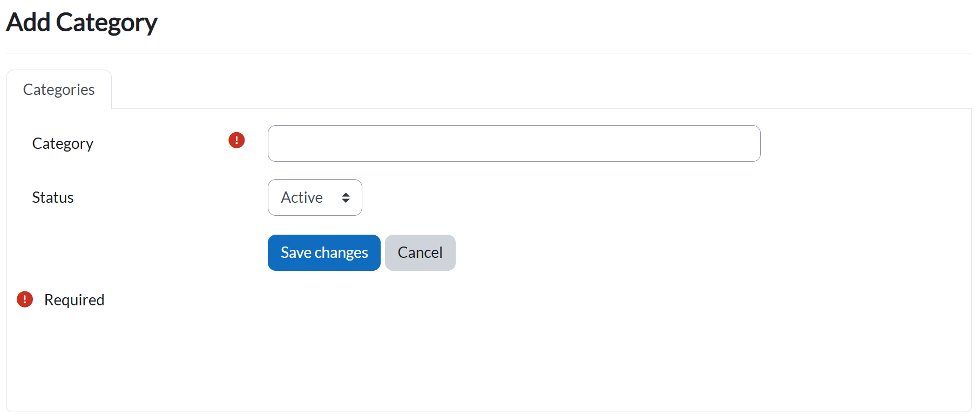
Task: Switch to the Categories tab
Action: click(59, 90)
